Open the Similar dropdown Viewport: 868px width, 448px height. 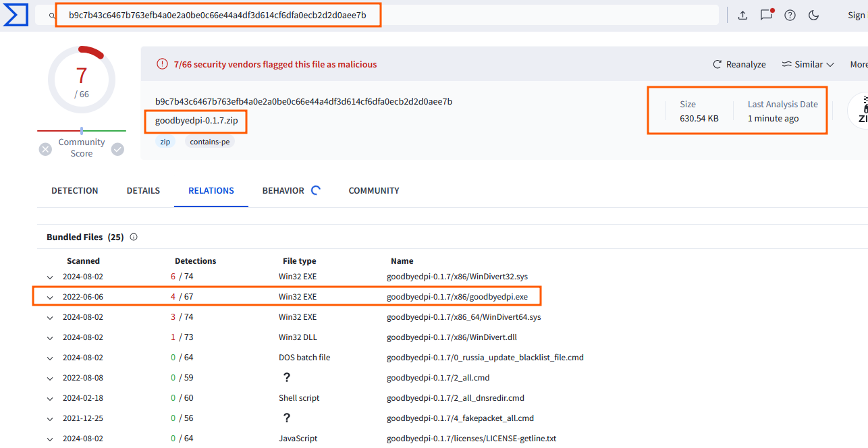point(808,64)
